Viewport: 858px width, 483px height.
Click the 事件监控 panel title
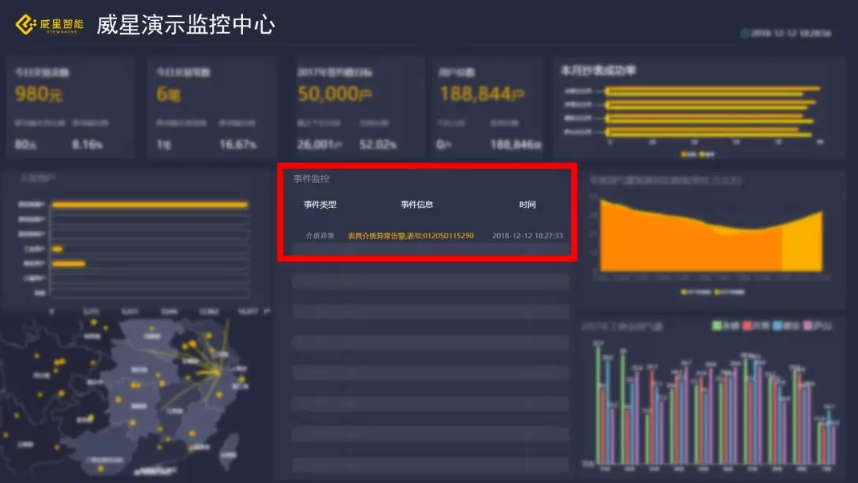point(311,179)
